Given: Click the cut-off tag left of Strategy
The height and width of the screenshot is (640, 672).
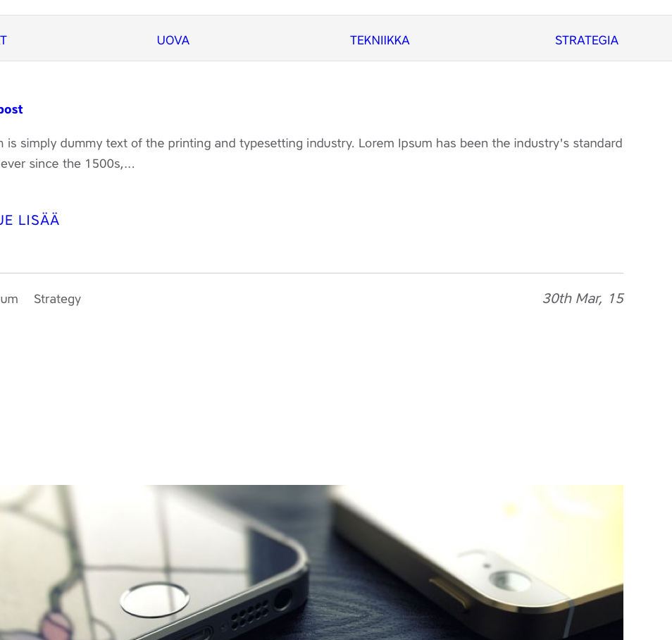Looking at the screenshot, I should 9,299.
